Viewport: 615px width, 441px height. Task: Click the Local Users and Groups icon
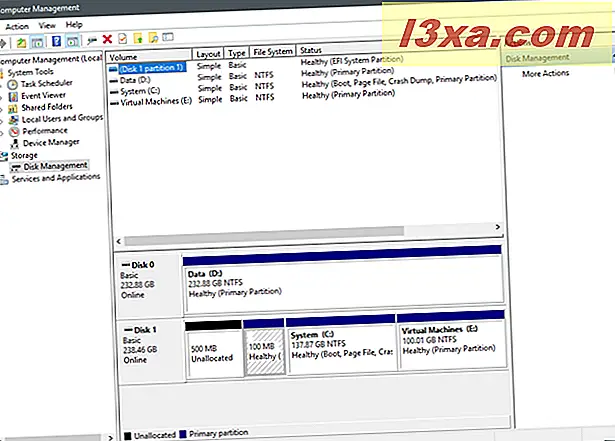tap(13, 120)
